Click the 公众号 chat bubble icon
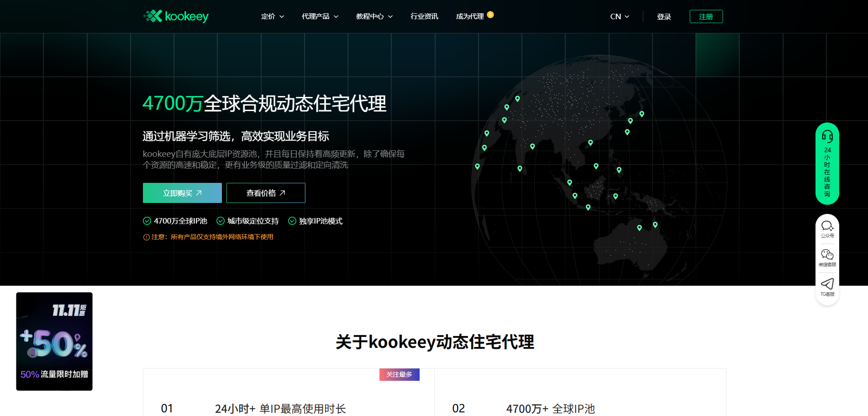This screenshot has width=868, height=416. 827,225
